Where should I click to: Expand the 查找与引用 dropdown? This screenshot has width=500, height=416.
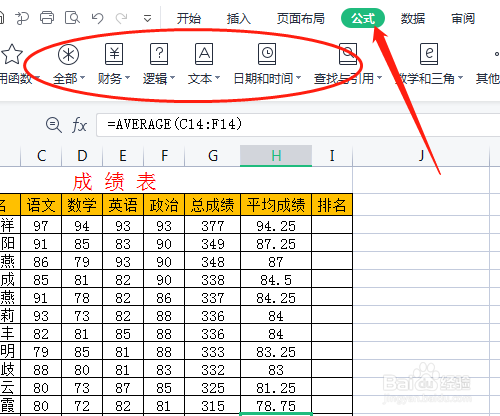pos(379,78)
